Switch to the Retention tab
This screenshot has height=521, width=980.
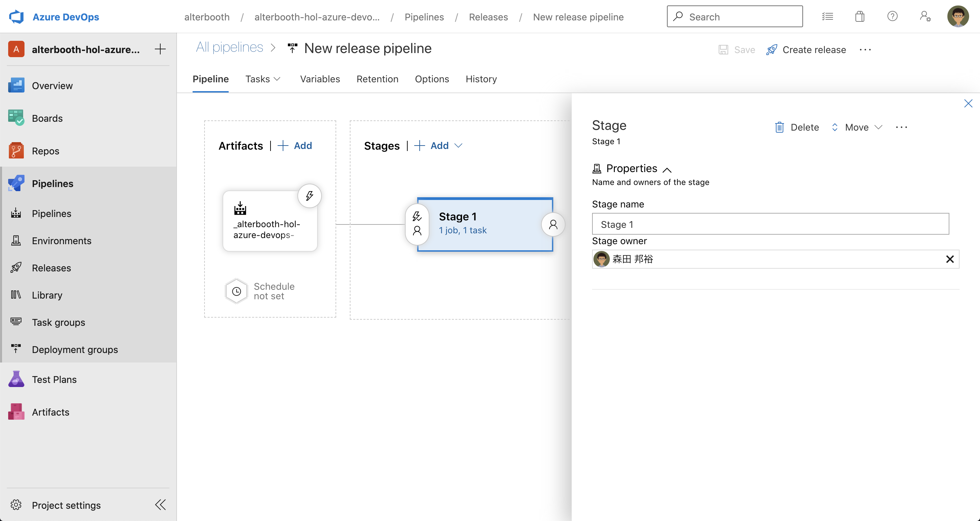tap(377, 79)
